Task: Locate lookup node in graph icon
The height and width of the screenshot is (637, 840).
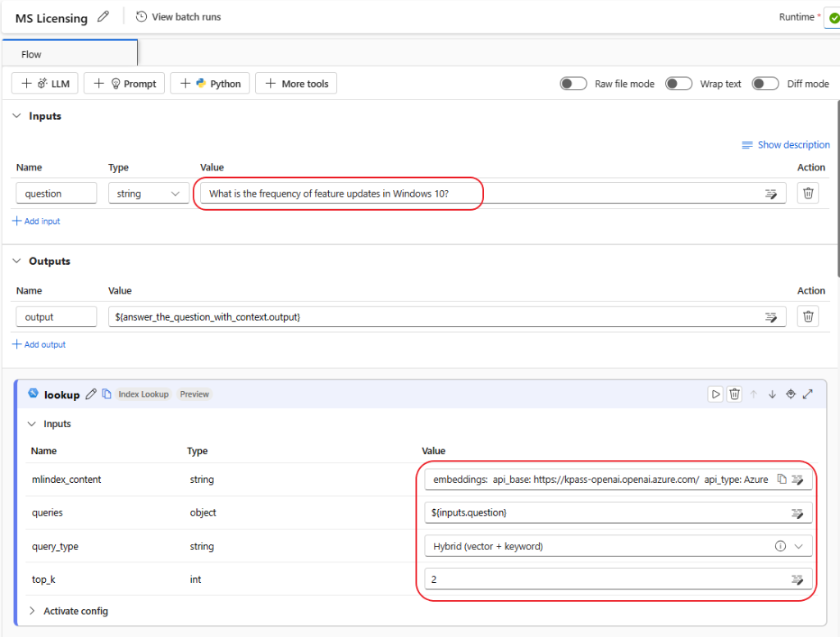Action: coord(791,394)
